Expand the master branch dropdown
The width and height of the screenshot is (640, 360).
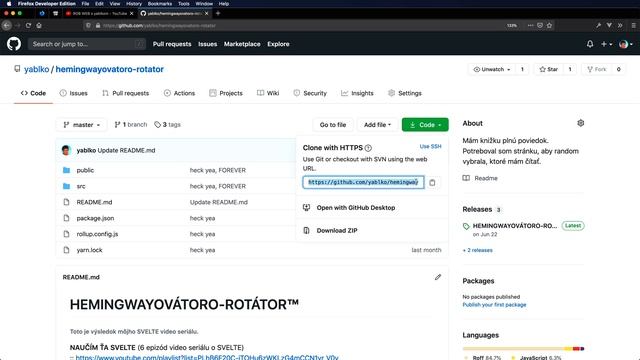[x=82, y=124]
